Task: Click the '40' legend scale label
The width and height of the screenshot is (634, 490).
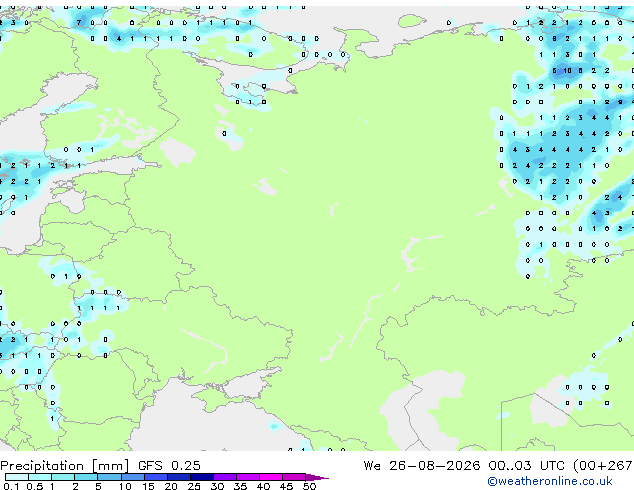Action: [263, 486]
